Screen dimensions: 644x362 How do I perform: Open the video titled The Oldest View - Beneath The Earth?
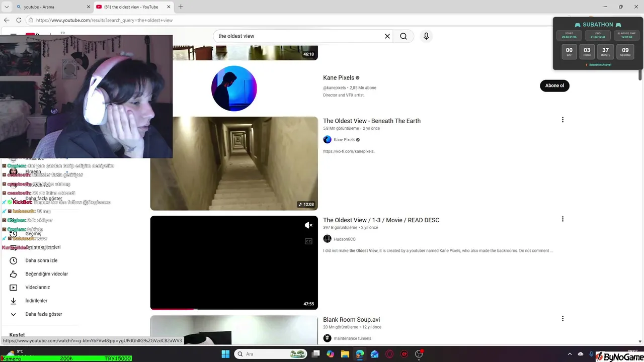click(x=372, y=121)
